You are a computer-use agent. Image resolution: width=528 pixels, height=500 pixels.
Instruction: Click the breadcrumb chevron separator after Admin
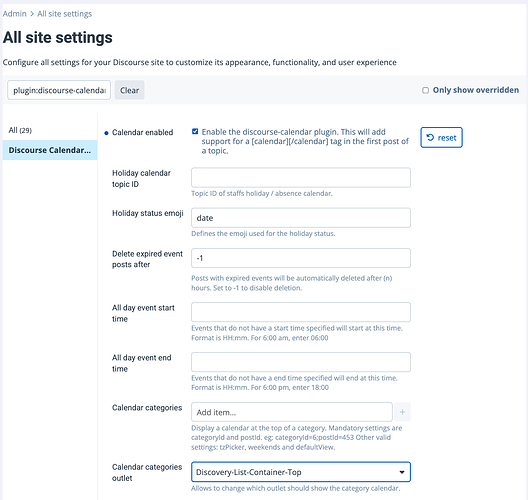(x=32, y=14)
